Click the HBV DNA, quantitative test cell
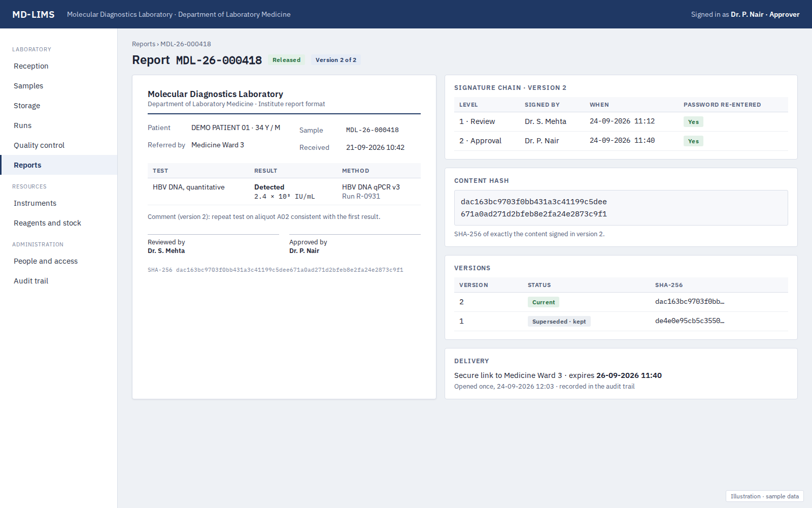Screen dimensions: 812x508 click(x=189, y=187)
